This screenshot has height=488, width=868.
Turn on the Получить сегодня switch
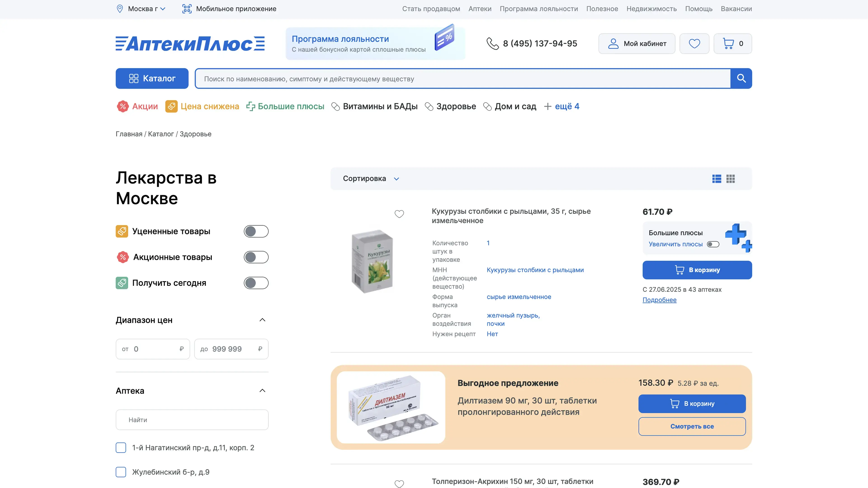click(x=256, y=283)
